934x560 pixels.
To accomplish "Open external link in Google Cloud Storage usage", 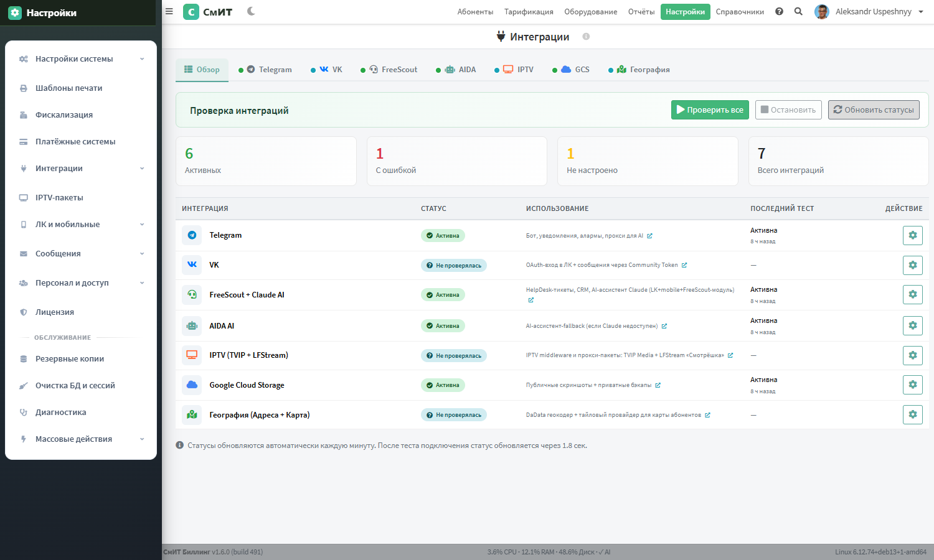I will (x=658, y=385).
